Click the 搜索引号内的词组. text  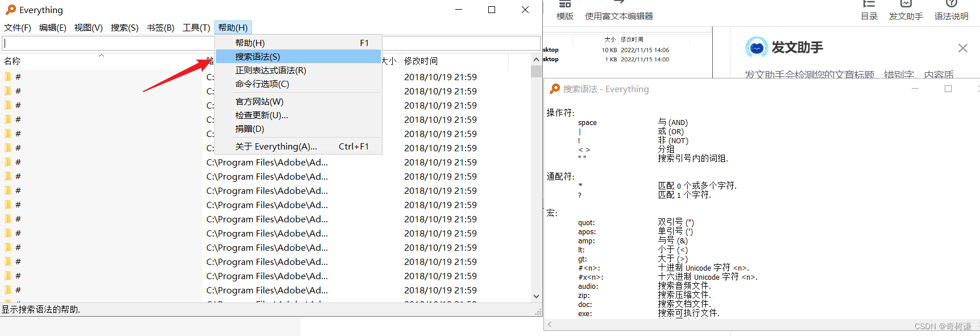tap(693, 158)
